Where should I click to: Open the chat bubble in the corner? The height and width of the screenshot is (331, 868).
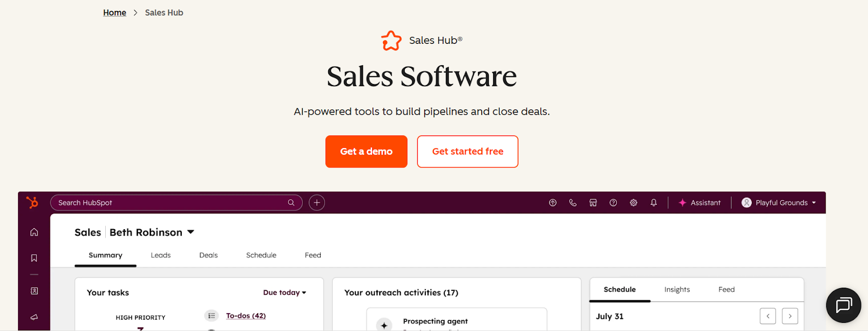coord(843,305)
